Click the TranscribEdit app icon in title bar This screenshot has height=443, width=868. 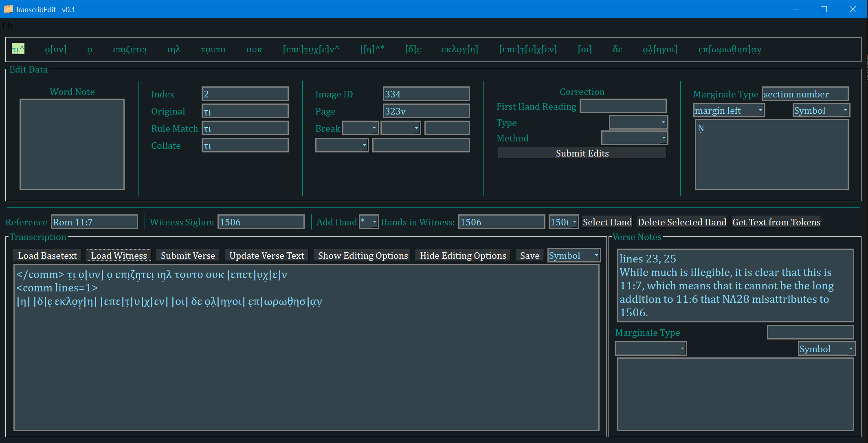pyautogui.click(x=8, y=9)
